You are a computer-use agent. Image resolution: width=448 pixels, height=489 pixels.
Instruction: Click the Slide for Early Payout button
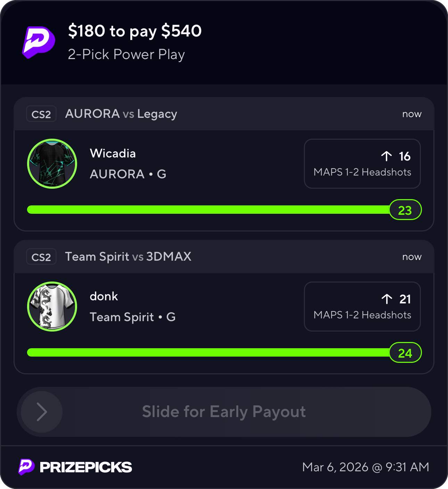coord(224,412)
